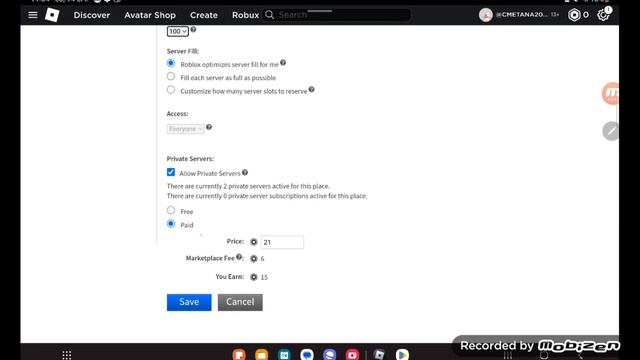Click the Save button
This screenshot has width=640, height=360.
(x=189, y=302)
